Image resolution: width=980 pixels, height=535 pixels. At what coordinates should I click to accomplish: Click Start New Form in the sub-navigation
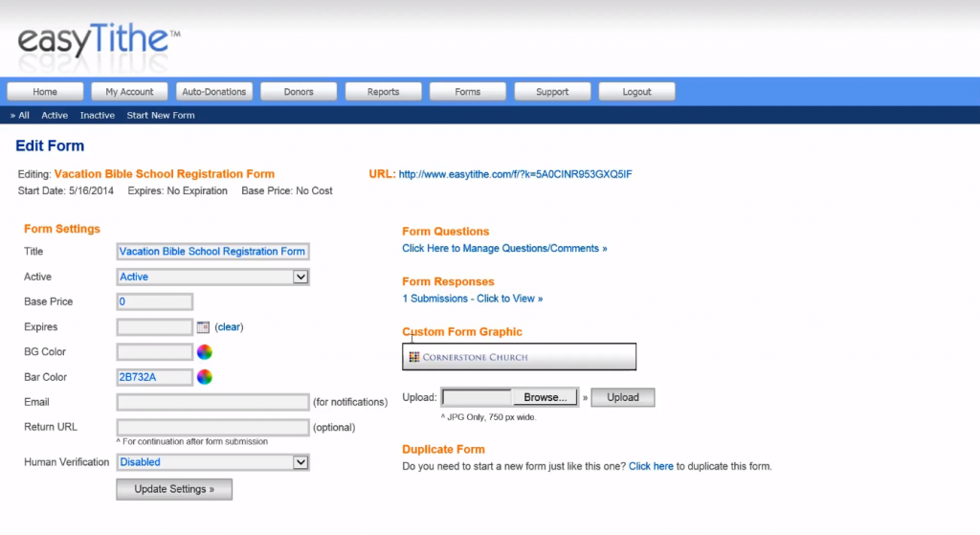[161, 116]
